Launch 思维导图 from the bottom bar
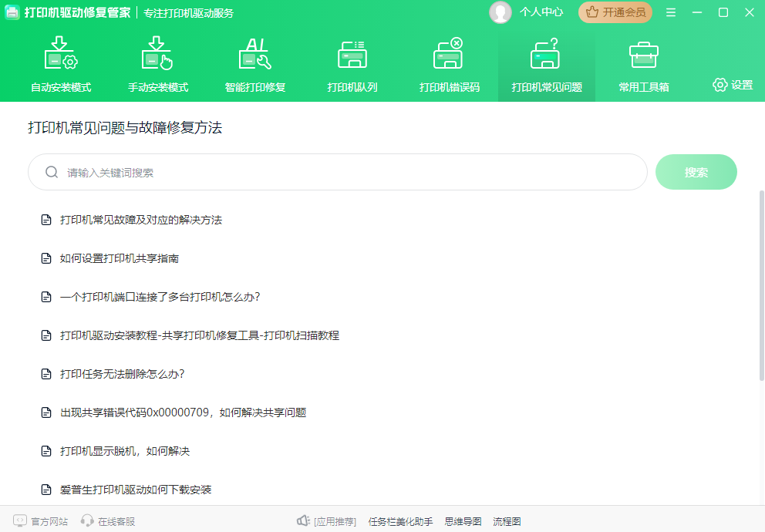This screenshot has width=765, height=532. pyautogui.click(x=463, y=520)
